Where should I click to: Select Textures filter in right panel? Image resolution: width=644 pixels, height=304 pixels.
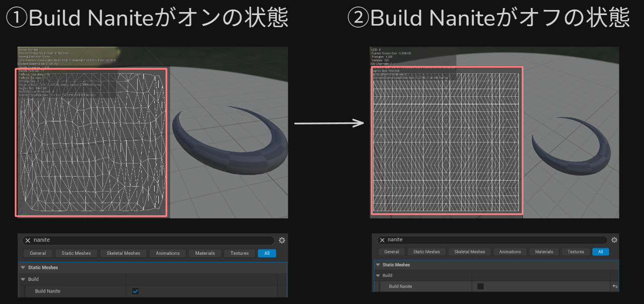[576, 252]
